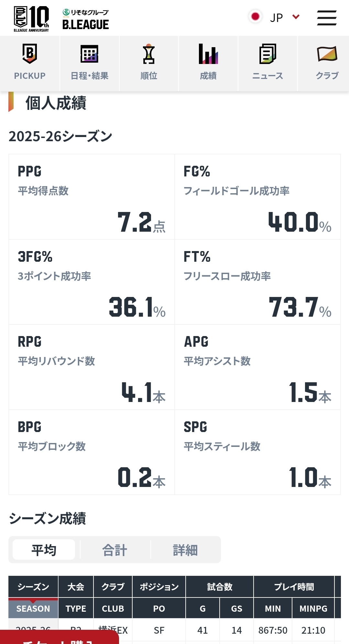The height and width of the screenshot is (644, 349).
Task: Open the クラブ flag icon
Action: point(327,54)
